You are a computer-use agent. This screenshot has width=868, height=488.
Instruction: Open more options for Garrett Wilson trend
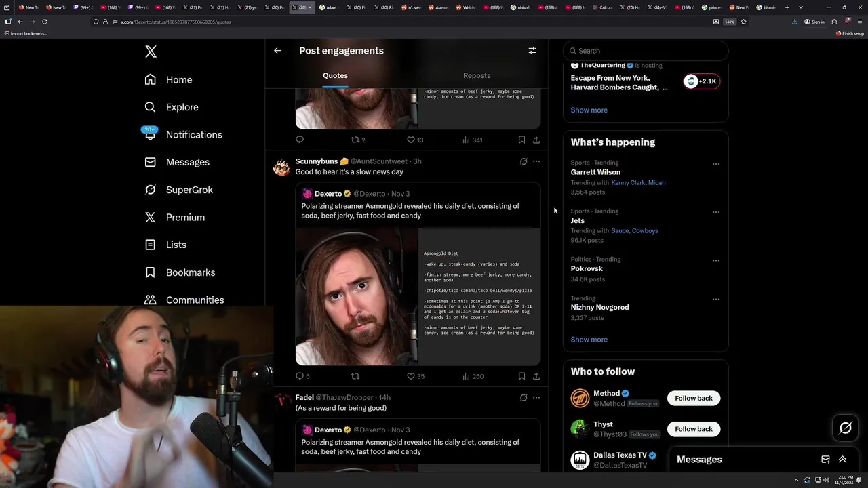(x=716, y=164)
